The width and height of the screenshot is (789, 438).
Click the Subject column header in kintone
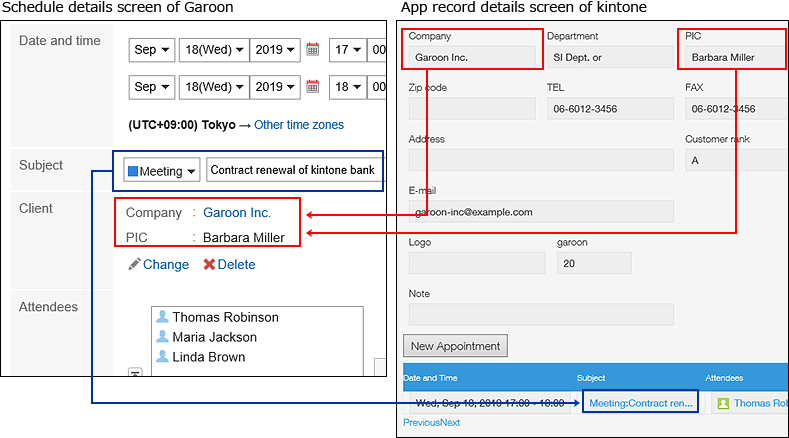[591, 378]
